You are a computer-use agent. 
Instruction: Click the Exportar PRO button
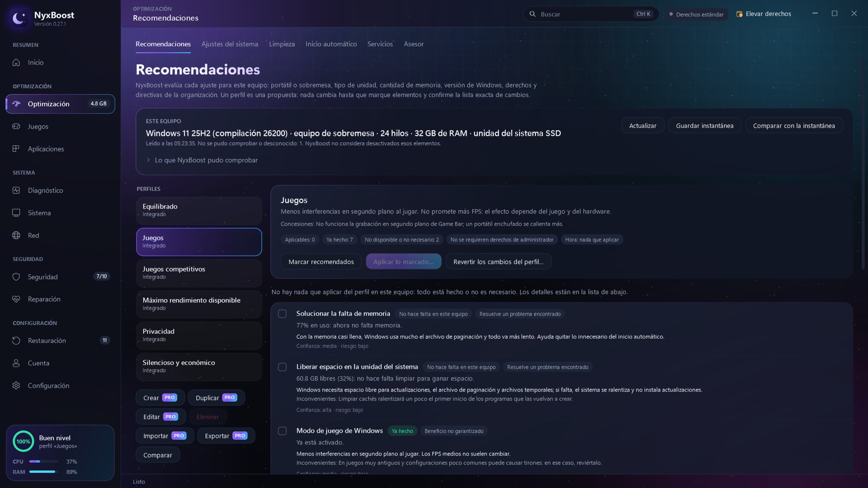pyautogui.click(x=226, y=436)
